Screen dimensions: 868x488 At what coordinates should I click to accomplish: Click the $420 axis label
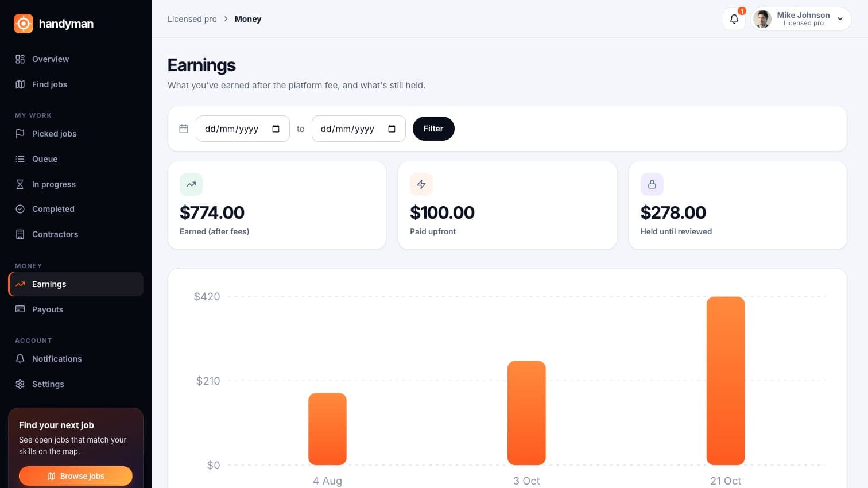tap(207, 297)
